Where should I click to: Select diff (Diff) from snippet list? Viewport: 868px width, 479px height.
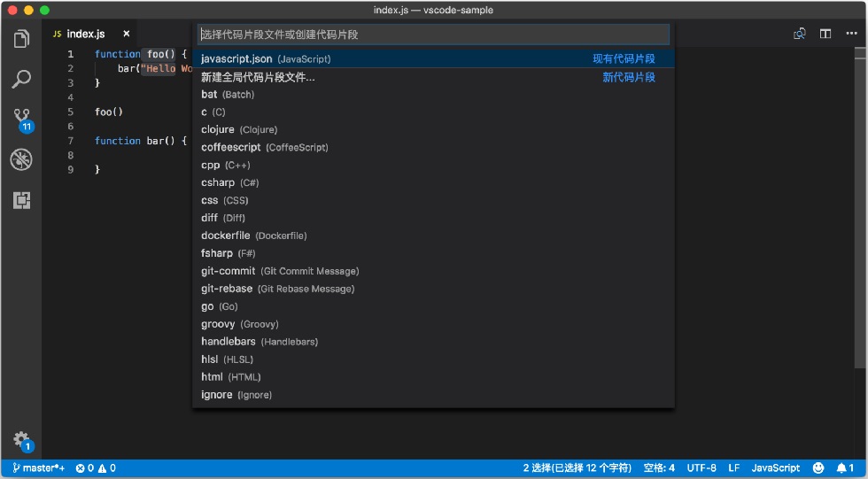(433, 218)
